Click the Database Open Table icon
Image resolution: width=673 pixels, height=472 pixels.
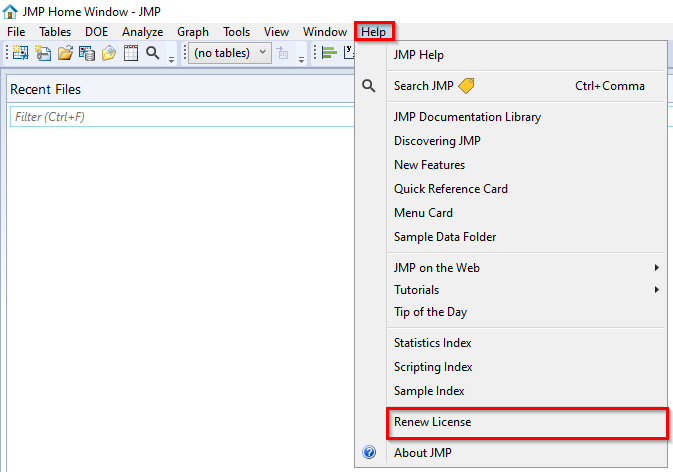87,53
